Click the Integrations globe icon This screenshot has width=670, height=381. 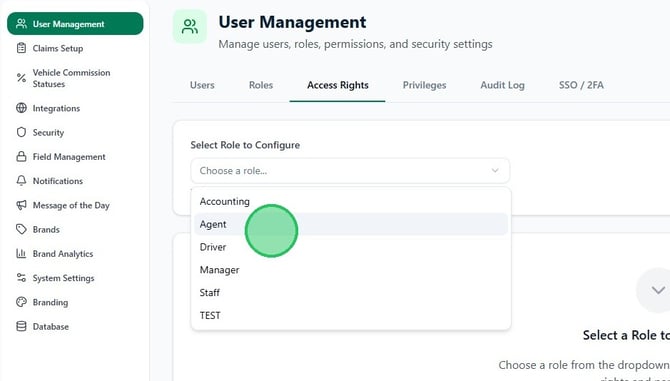pyautogui.click(x=21, y=108)
